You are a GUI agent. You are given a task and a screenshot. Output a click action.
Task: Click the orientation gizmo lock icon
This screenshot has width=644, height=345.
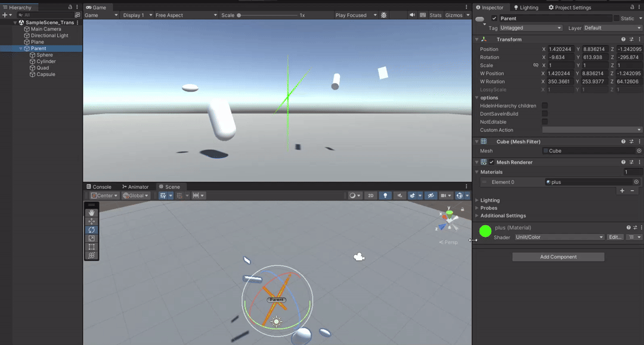pyautogui.click(x=463, y=210)
